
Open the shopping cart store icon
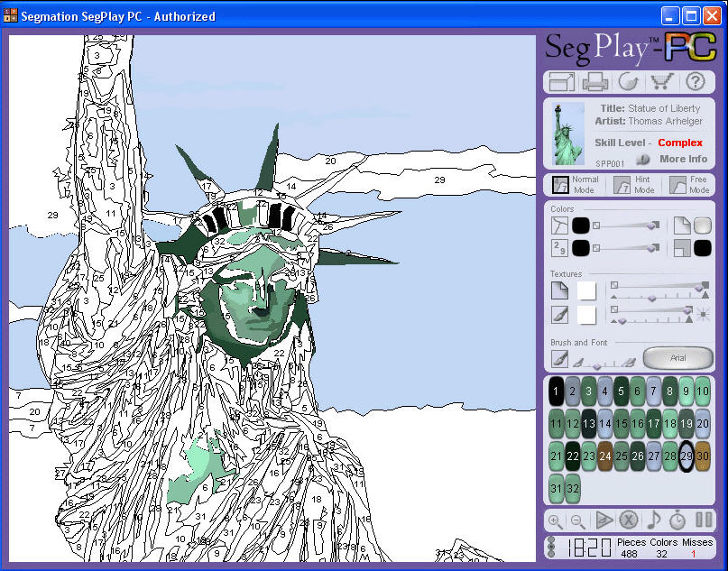[x=662, y=82]
